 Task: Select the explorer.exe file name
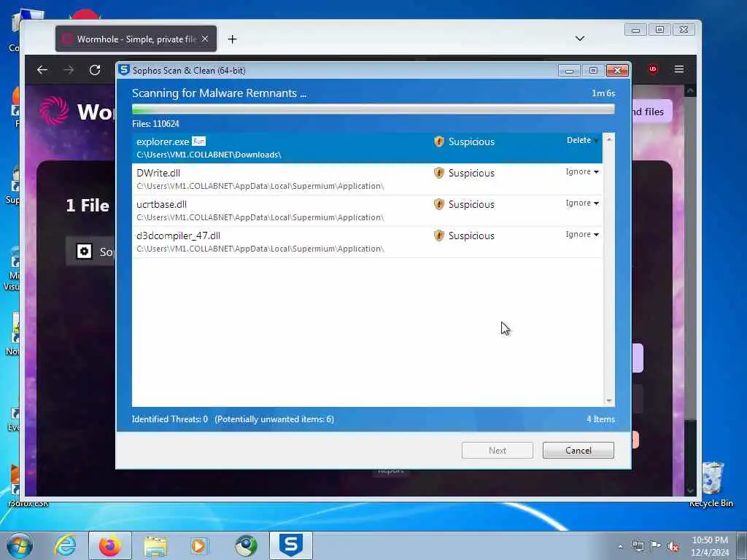point(163,142)
